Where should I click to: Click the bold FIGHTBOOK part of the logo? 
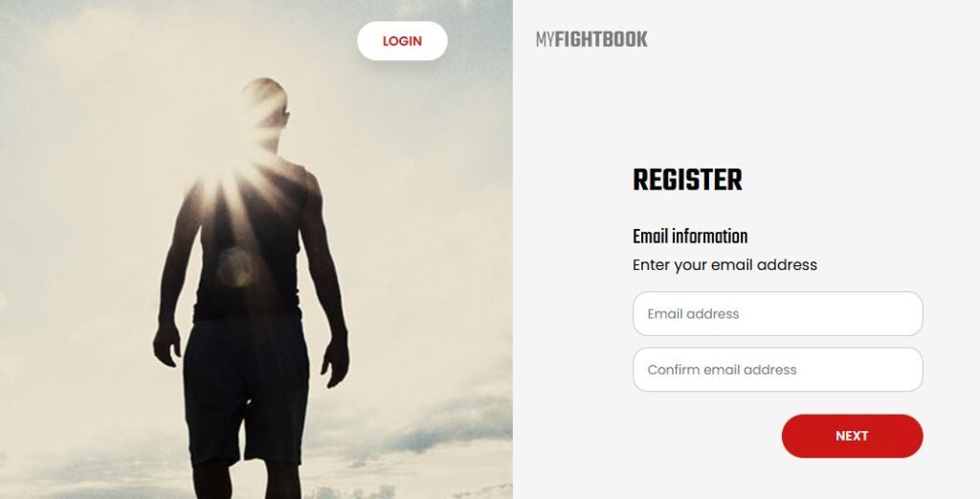[x=601, y=39]
